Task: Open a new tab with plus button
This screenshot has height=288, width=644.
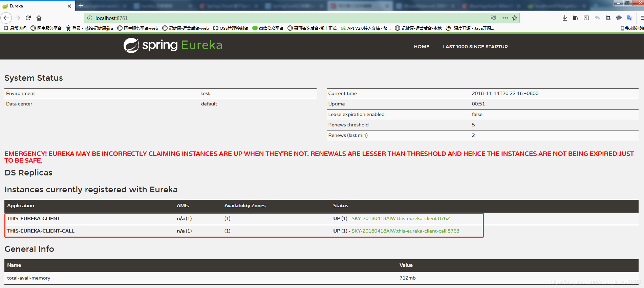Action: (81, 5)
